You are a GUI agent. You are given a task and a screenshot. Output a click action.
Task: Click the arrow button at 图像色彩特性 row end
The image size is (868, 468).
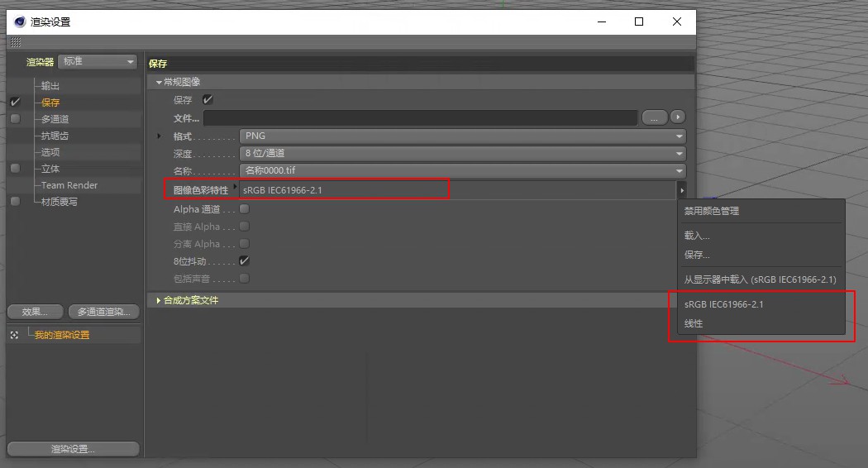(682, 190)
